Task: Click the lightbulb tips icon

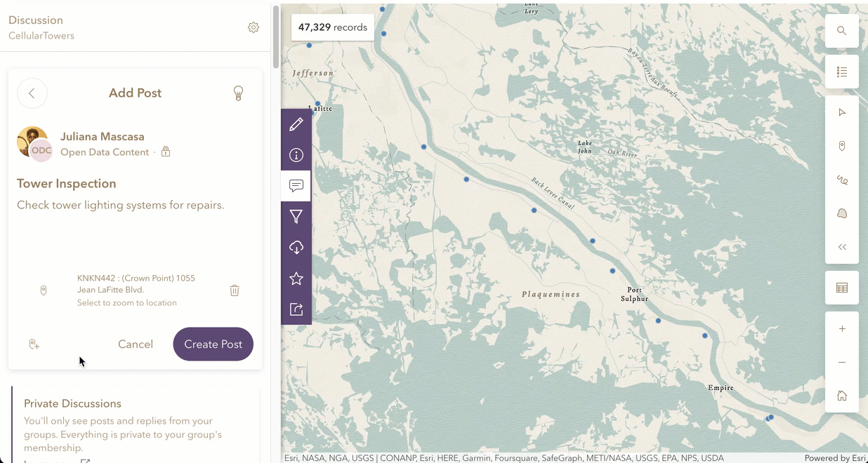Action: (238, 93)
